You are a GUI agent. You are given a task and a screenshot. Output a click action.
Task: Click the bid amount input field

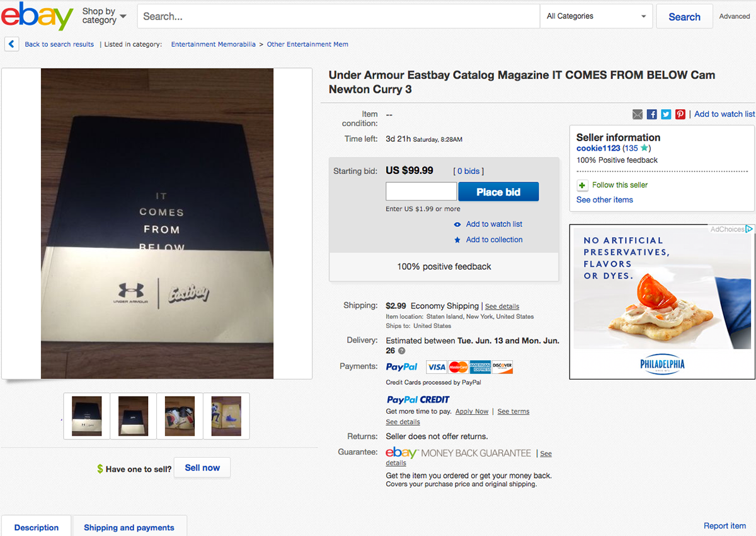(421, 192)
